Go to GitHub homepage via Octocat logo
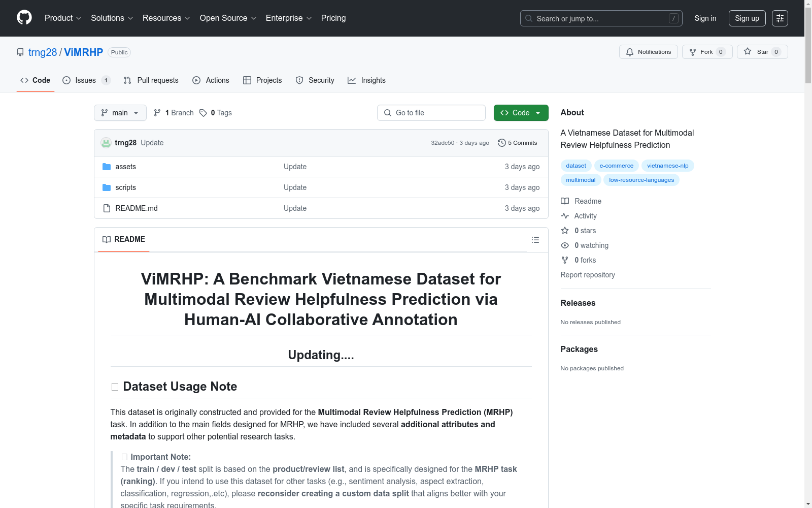The height and width of the screenshot is (508, 812). coord(24,18)
